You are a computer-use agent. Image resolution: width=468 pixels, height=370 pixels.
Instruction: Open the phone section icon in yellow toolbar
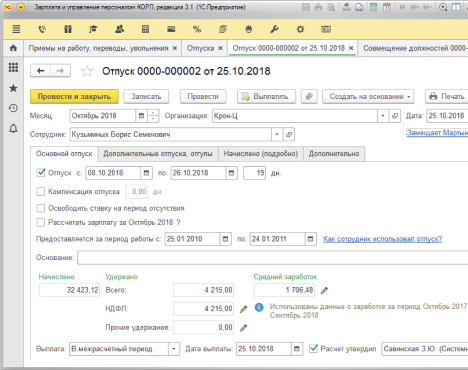42,29
